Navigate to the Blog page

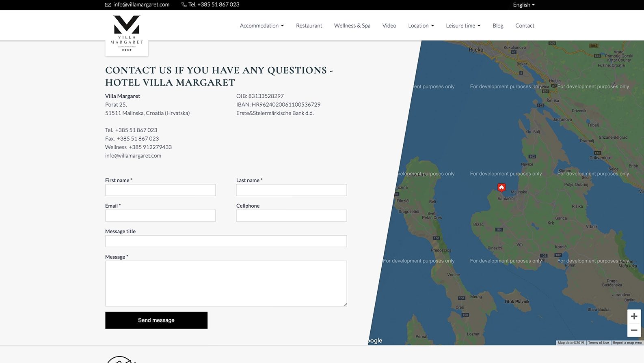(x=498, y=26)
